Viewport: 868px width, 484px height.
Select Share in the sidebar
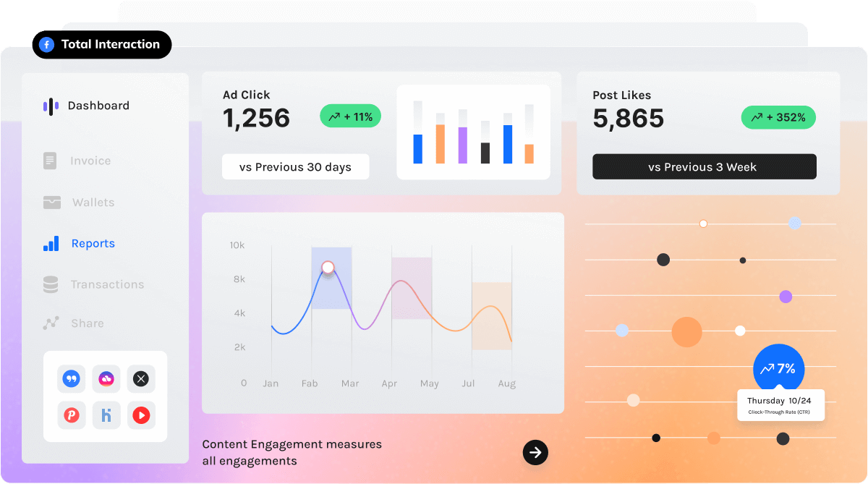(x=87, y=323)
